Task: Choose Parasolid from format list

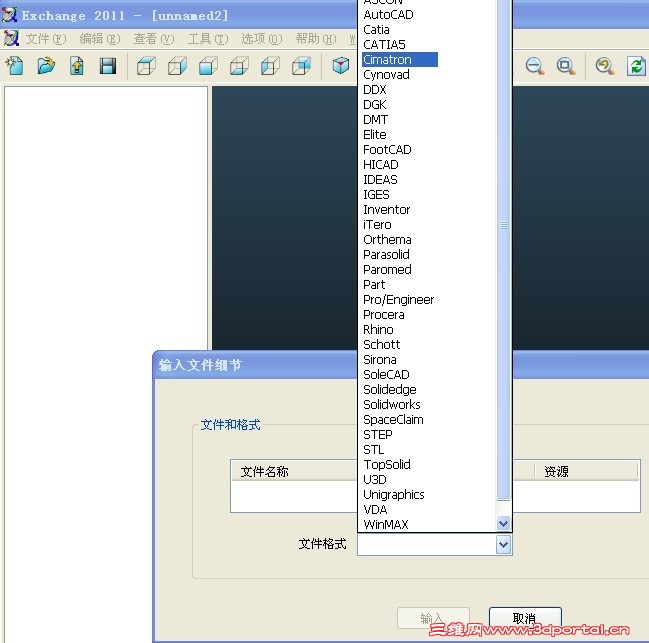Action: coord(386,254)
